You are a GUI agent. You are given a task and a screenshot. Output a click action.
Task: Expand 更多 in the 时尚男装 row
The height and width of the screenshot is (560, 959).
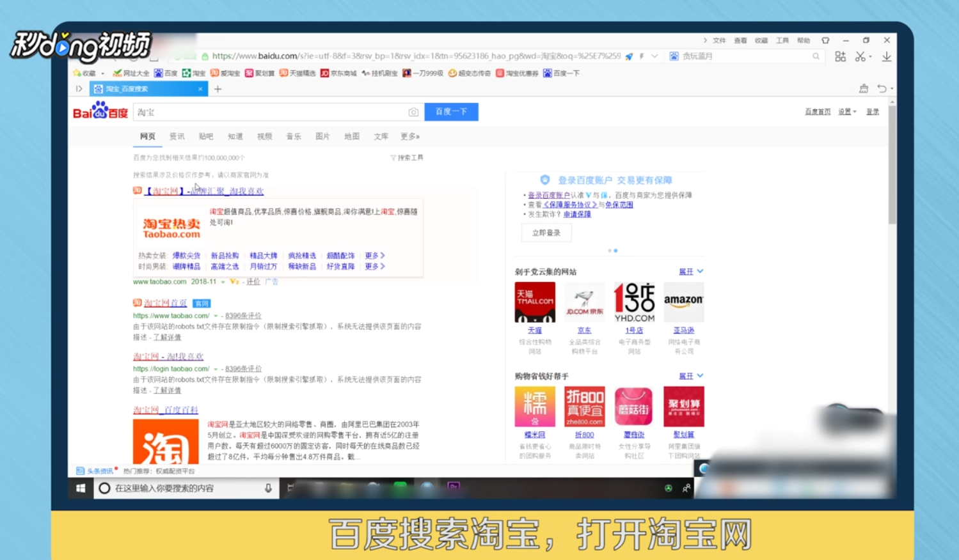(375, 267)
